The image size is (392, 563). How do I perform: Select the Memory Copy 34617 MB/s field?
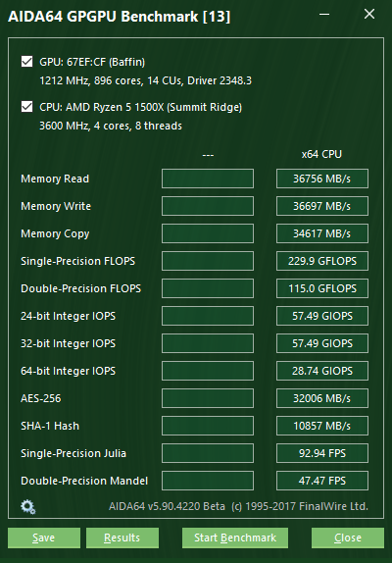[x=322, y=233]
